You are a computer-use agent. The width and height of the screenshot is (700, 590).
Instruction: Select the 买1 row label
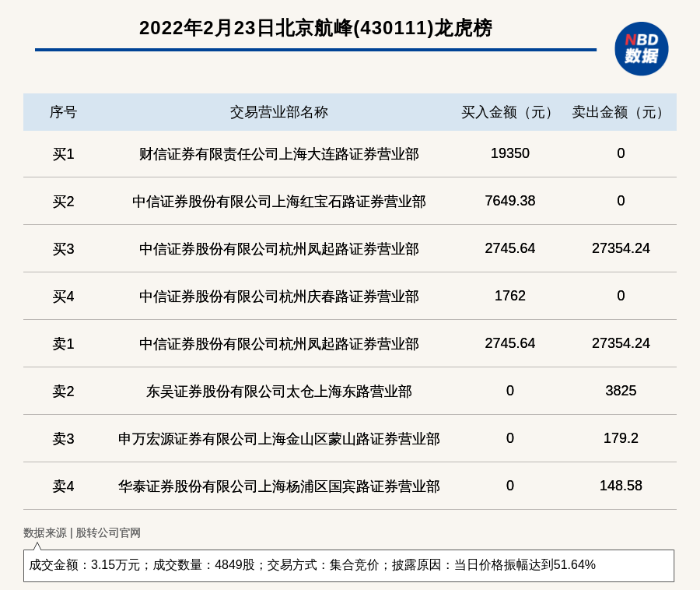click(63, 154)
